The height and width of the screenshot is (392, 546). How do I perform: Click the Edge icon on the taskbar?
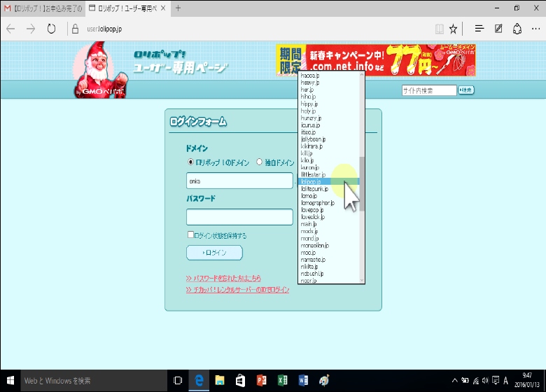click(199, 381)
